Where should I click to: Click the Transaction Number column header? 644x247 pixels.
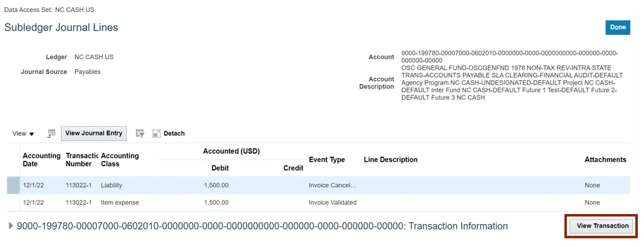(81, 159)
